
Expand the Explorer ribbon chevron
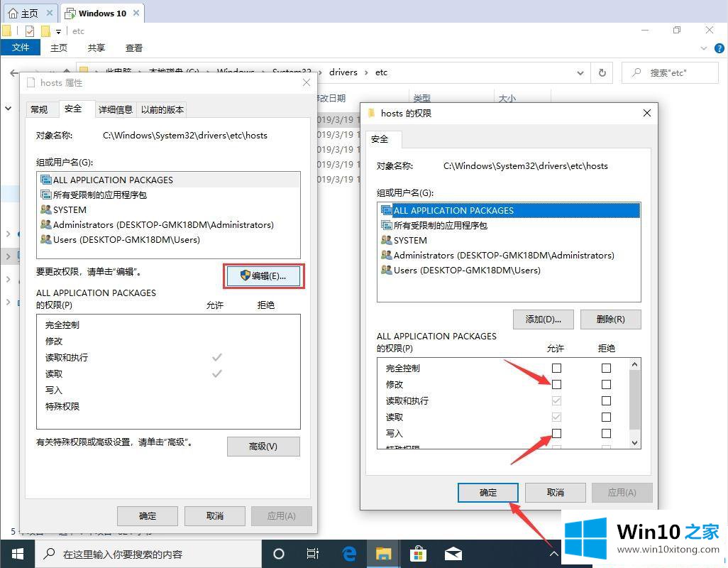coord(704,48)
